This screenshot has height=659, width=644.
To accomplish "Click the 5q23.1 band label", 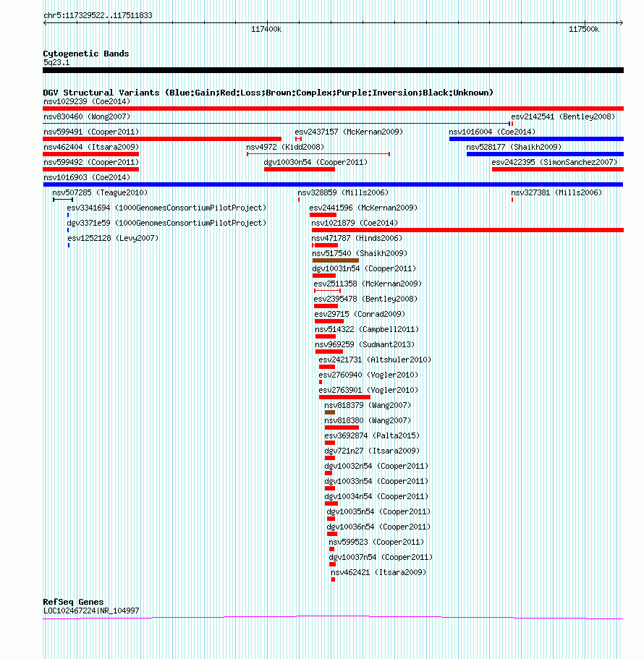I will point(56,62).
